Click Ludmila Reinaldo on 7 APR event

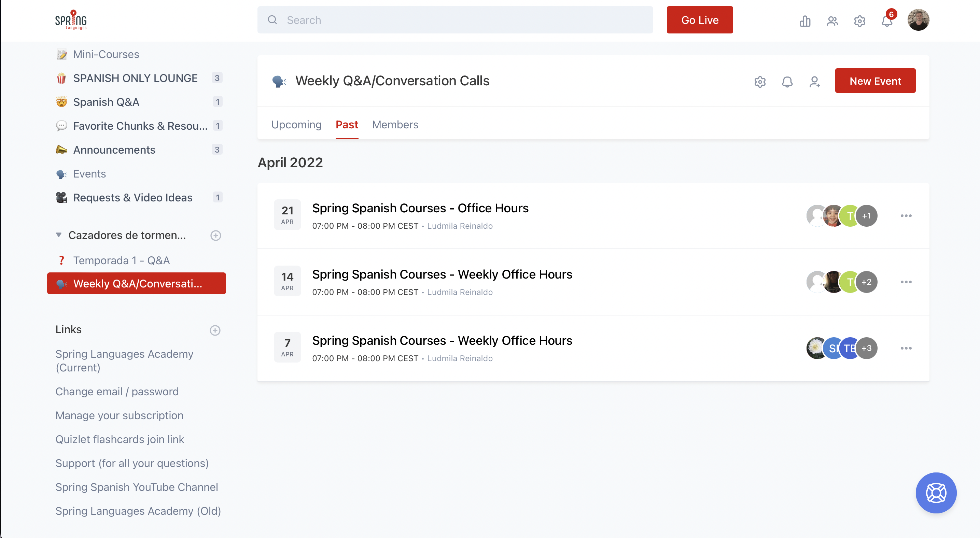(x=460, y=358)
